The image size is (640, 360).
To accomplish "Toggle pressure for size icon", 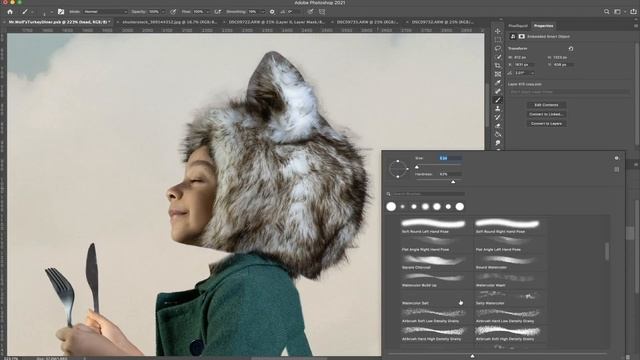I will click(x=311, y=12).
